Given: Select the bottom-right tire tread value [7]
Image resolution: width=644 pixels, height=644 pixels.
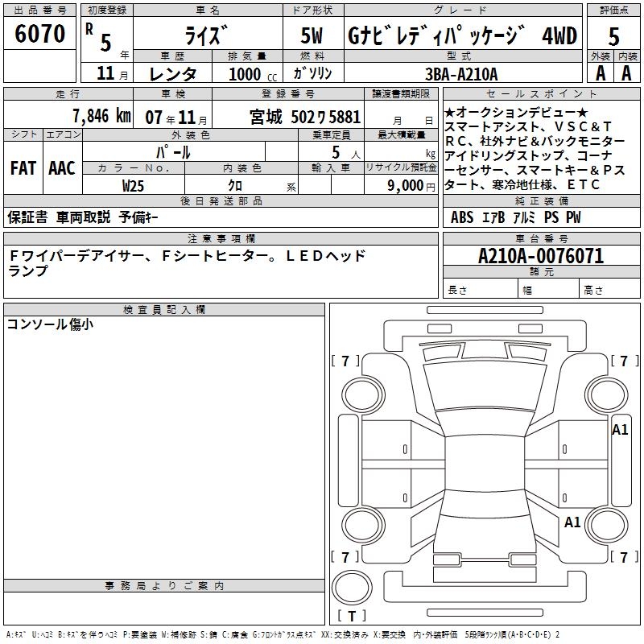Looking at the screenshot, I should point(625,557).
